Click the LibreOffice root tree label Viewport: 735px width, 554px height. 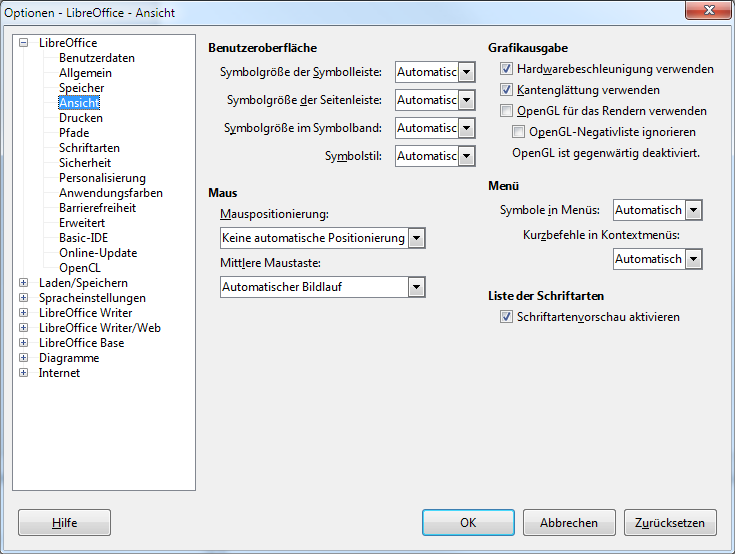pos(68,43)
